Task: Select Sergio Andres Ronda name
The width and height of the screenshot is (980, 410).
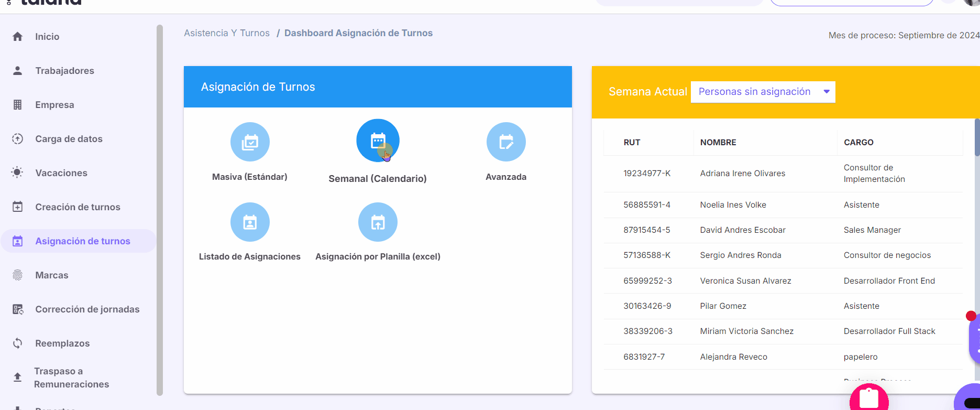Action: 741,255
